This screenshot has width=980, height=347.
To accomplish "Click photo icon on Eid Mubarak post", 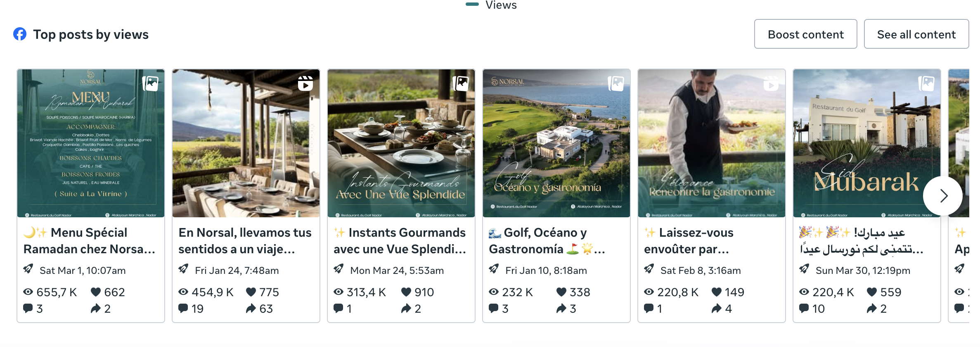I will 927,83.
